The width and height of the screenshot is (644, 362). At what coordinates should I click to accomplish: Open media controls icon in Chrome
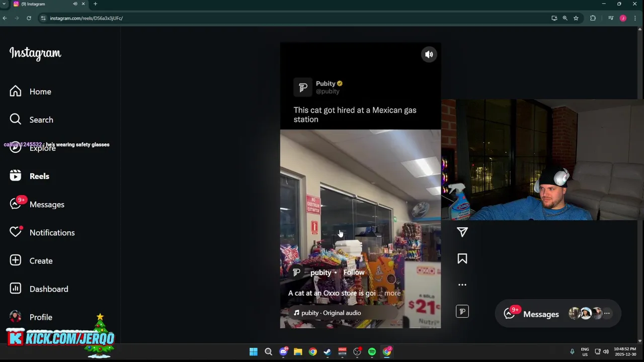coord(611,18)
